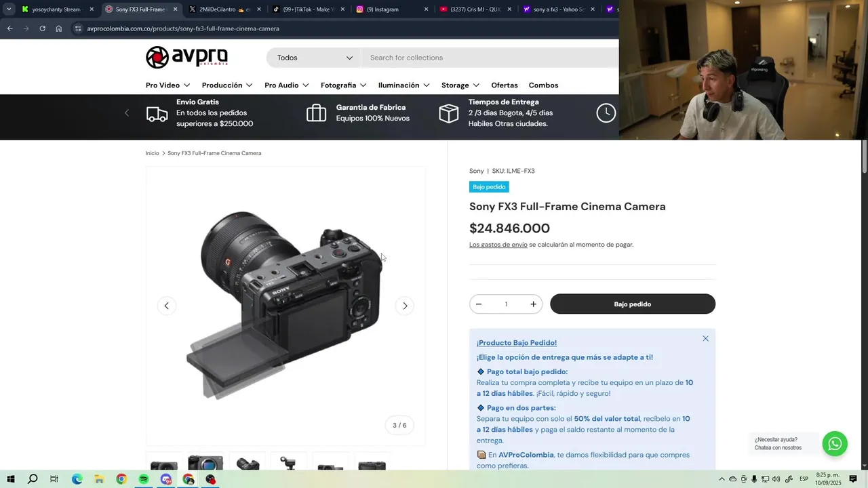Click the AVPro Colombia logo
Image resolution: width=868 pixels, height=488 pixels.
point(186,58)
